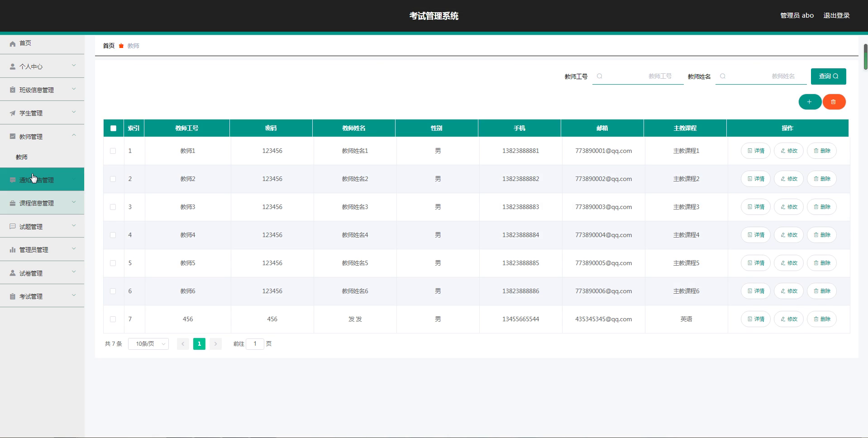The height and width of the screenshot is (438, 868).
Task: Collapse the 教师管理 menu chevron
Action: (x=74, y=136)
